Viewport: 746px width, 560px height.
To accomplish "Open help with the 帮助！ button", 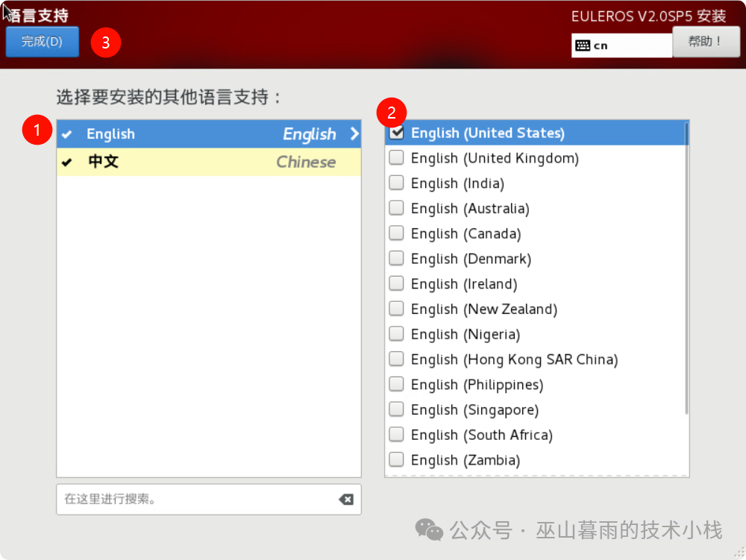I will coord(705,42).
